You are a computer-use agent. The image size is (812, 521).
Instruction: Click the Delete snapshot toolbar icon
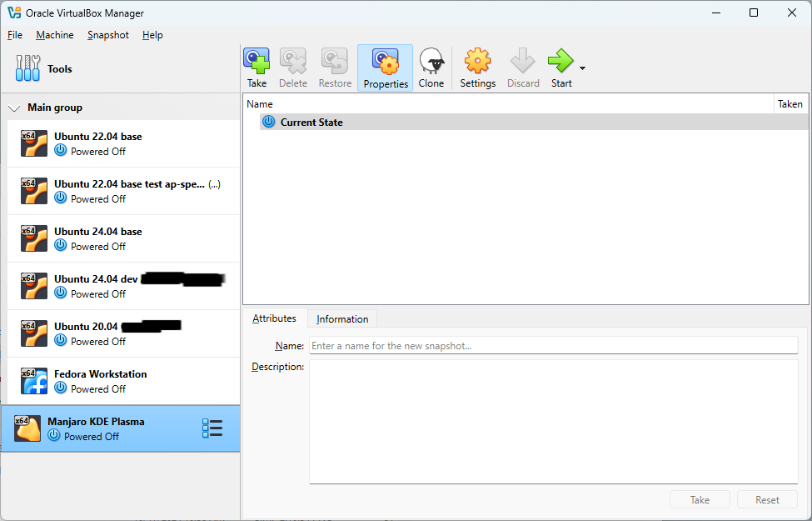293,61
